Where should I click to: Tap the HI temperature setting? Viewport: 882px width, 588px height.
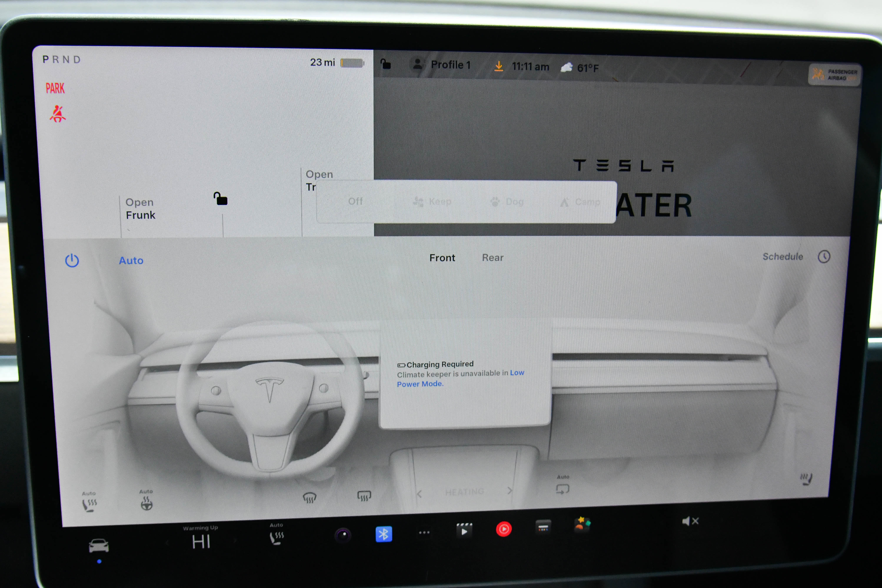pos(201,542)
